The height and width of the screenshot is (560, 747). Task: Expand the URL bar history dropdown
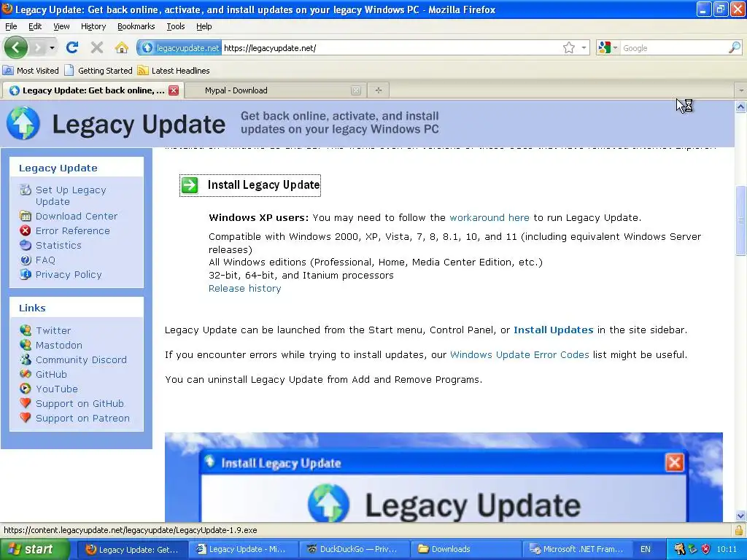584,47
